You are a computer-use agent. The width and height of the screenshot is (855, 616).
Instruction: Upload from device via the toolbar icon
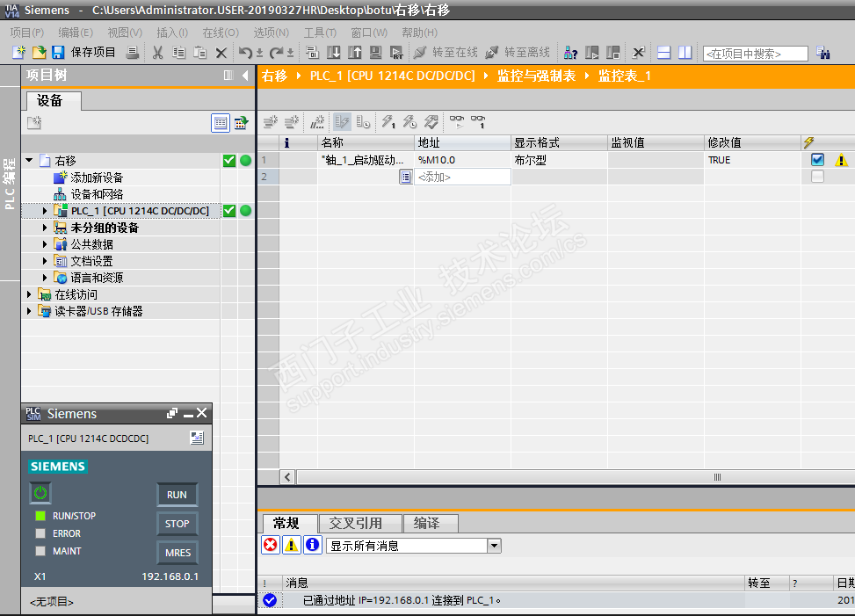pyautogui.click(x=354, y=53)
